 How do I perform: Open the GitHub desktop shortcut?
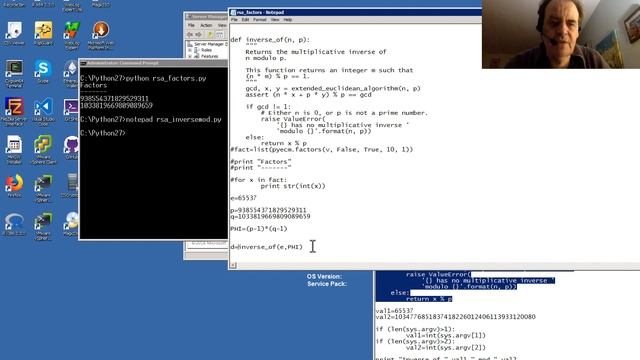tap(72, 147)
